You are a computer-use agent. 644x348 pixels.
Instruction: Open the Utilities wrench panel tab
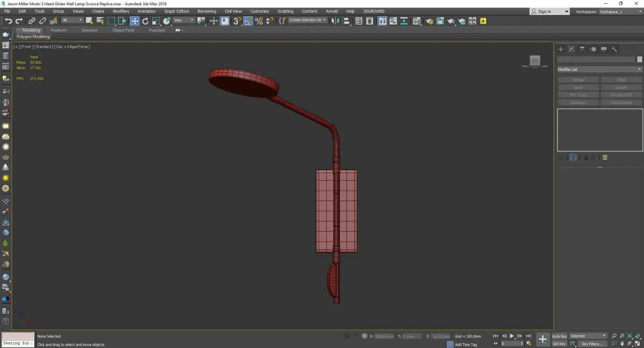coord(614,49)
